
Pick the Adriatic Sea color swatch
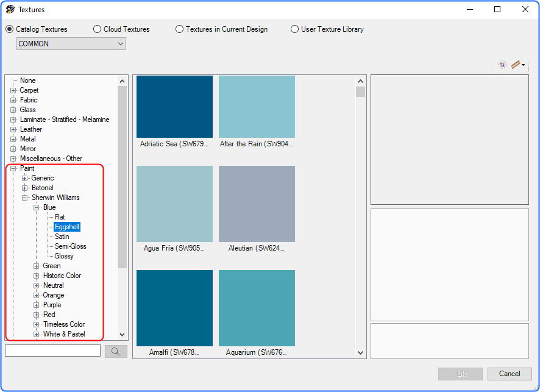click(174, 107)
